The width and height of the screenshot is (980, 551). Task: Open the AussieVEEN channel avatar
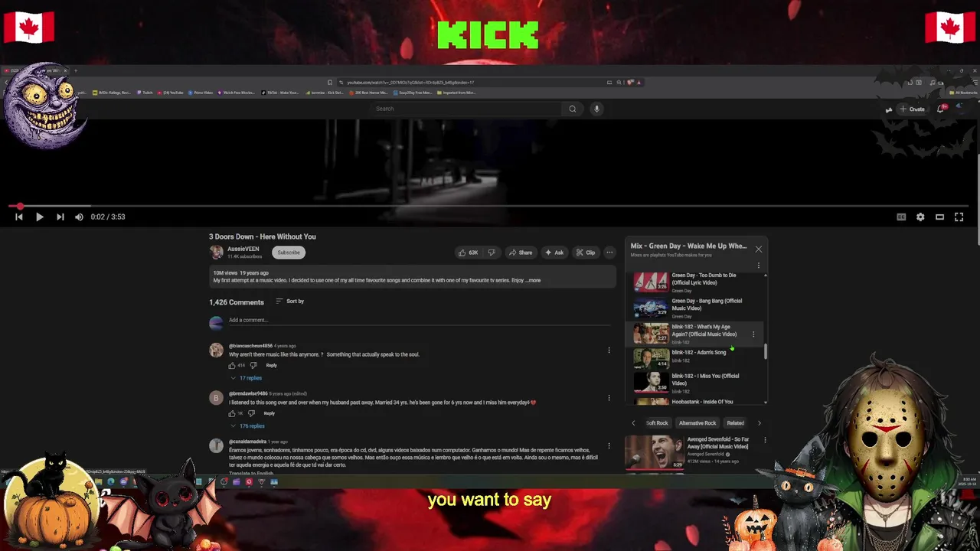tap(217, 253)
